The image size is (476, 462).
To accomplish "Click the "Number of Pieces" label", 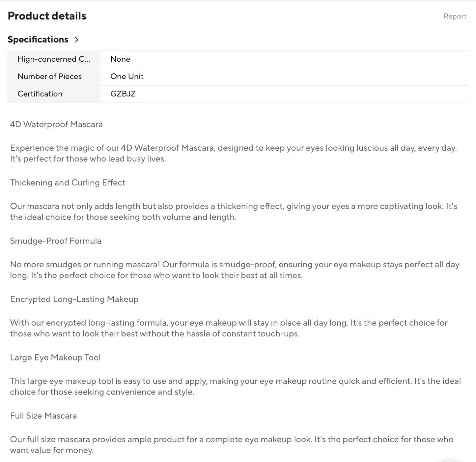I will (x=49, y=76).
